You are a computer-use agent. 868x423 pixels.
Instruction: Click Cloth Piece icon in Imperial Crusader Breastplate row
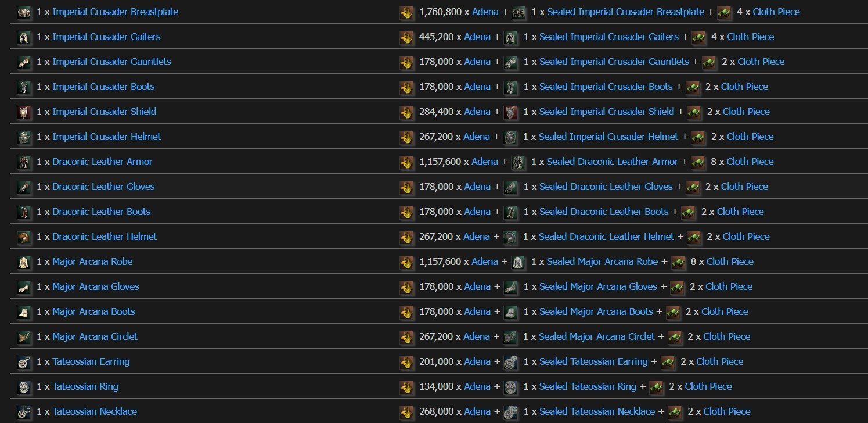725,12
